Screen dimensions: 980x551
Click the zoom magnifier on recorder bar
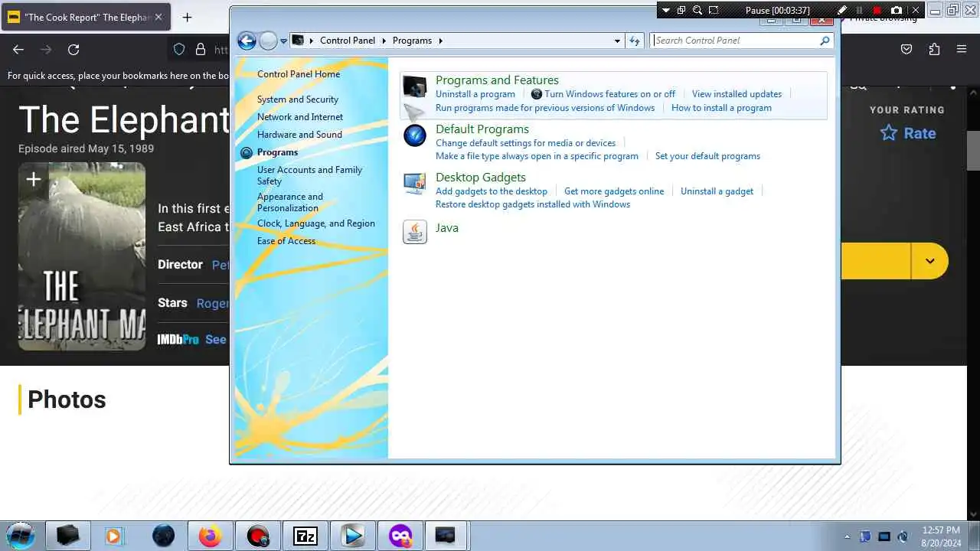(x=697, y=10)
